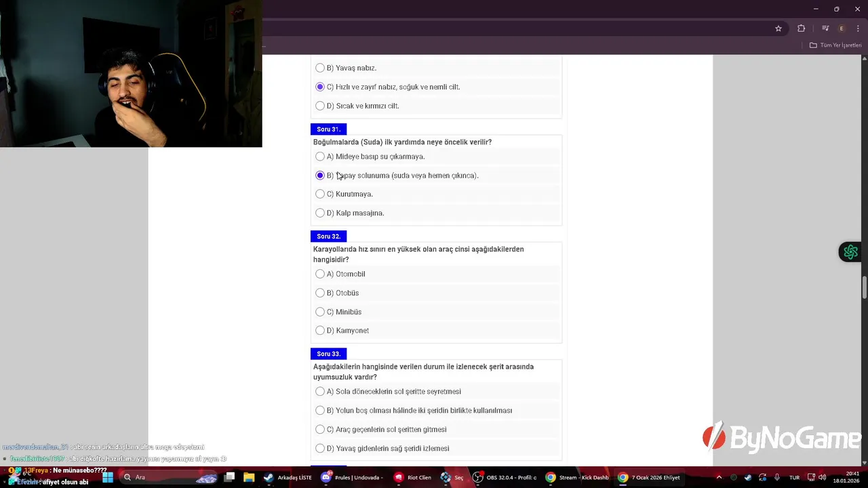Switch to Stream - Kick Dashboard Chrome window

(x=577, y=477)
